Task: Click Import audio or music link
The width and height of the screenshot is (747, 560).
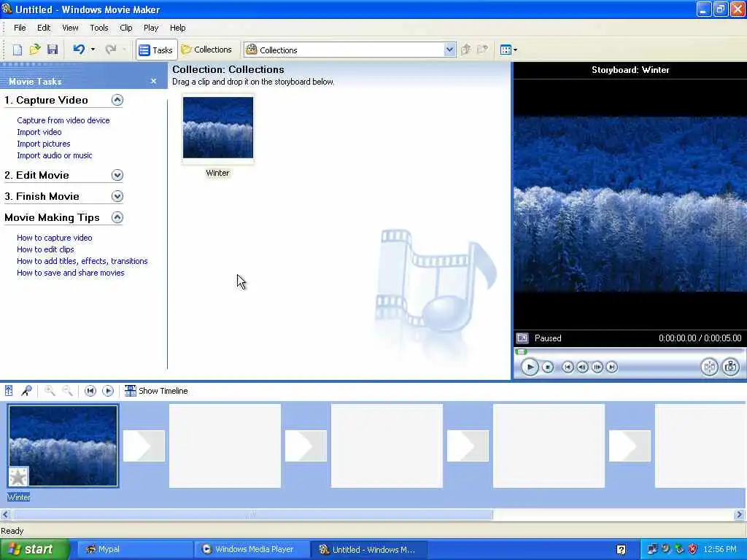Action: 54,155
